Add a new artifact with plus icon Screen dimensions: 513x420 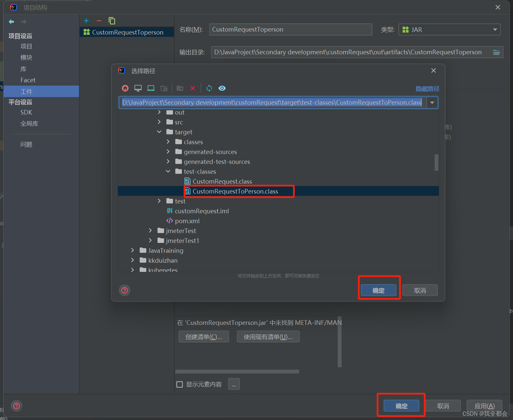[86, 21]
